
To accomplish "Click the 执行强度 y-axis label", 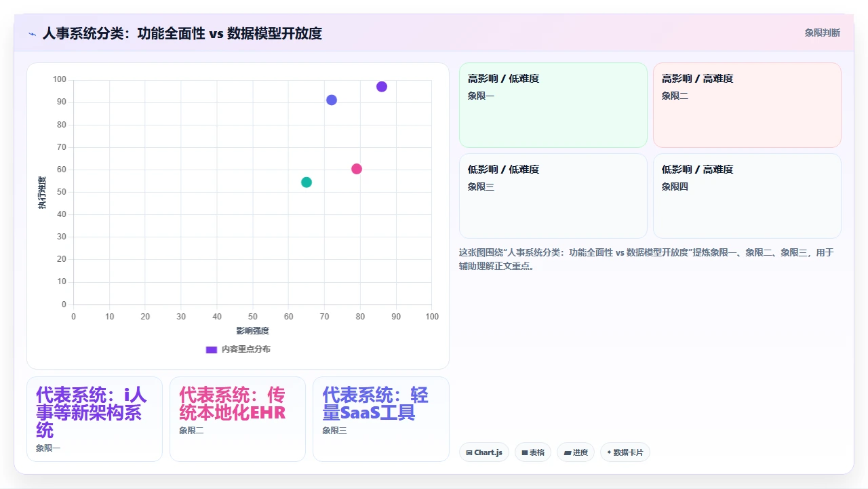I will 42,193.
